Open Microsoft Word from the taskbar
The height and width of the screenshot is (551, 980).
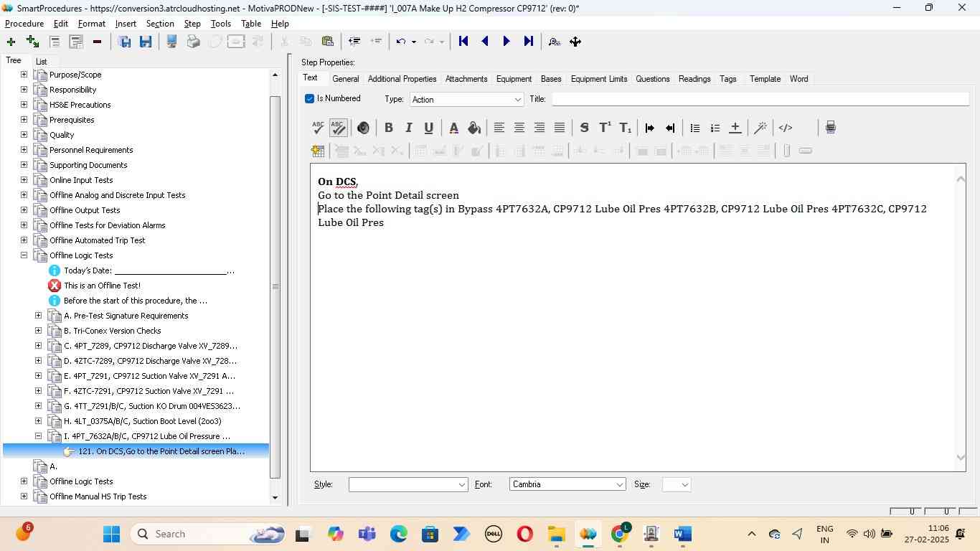(x=682, y=534)
